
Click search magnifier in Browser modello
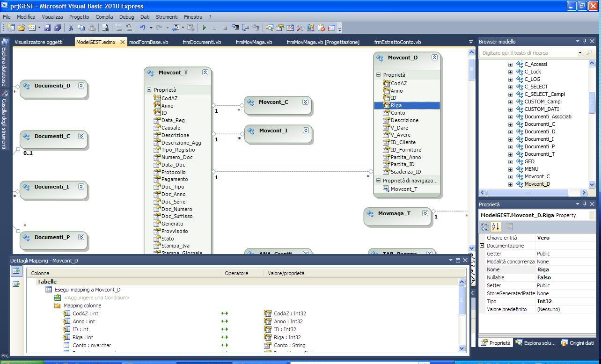[590, 53]
